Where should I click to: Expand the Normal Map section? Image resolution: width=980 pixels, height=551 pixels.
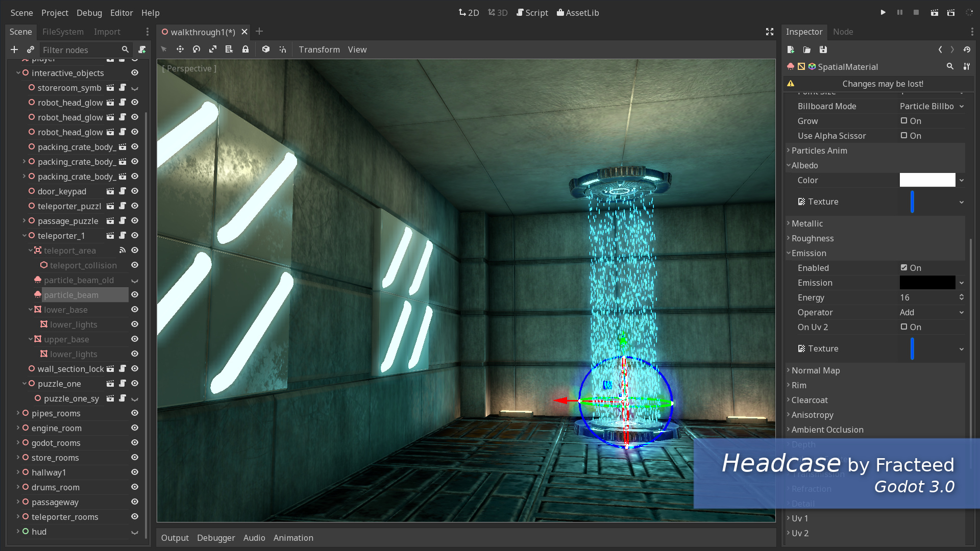click(814, 370)
